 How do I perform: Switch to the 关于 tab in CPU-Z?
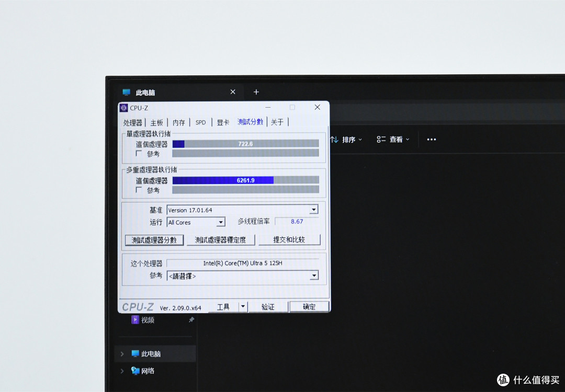tap(277, 122)
